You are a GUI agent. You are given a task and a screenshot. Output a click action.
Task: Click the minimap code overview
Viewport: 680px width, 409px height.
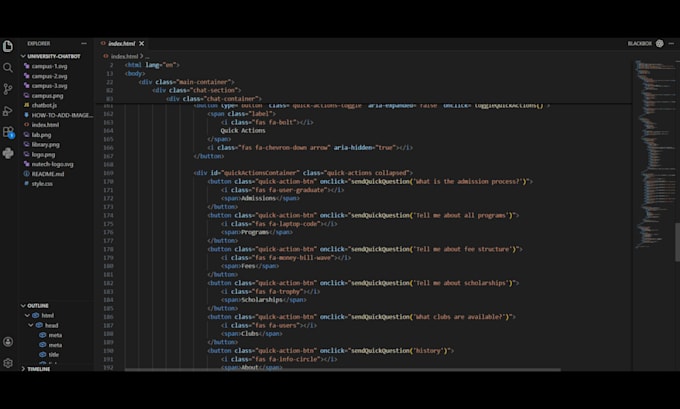click(655, 152)
